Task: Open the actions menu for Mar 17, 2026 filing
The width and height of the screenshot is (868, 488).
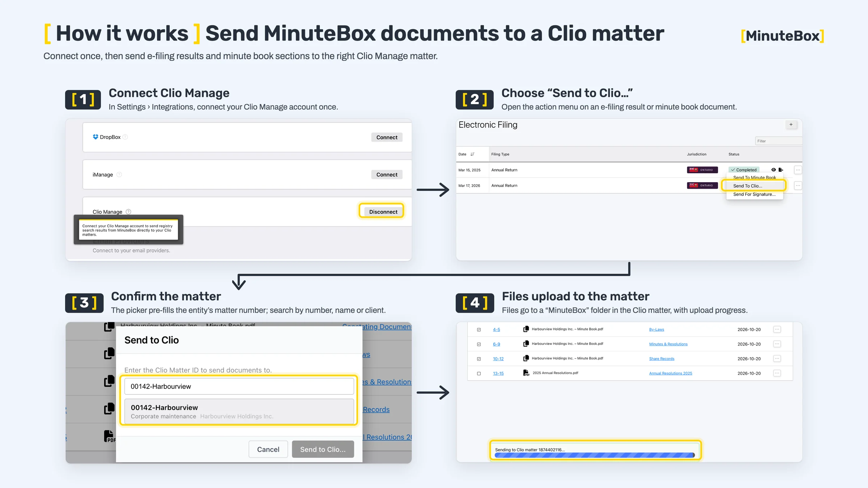Action: pyautogui.click(x=798, y=185)
